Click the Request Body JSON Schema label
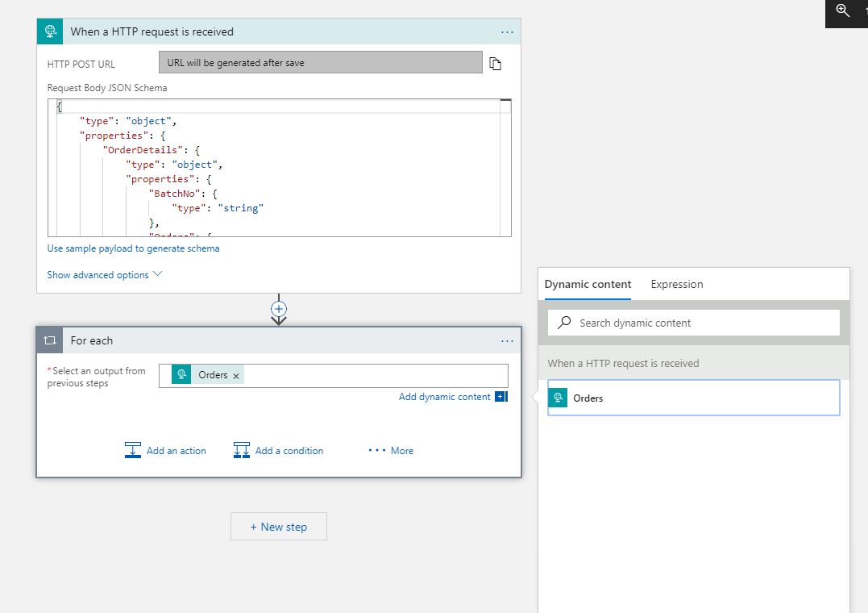 point(107,88)
